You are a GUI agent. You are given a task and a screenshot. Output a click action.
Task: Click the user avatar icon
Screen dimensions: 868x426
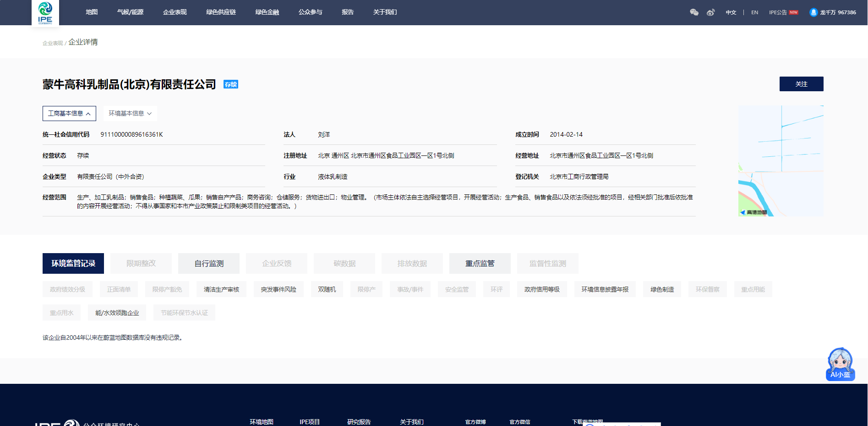point(813,12)
